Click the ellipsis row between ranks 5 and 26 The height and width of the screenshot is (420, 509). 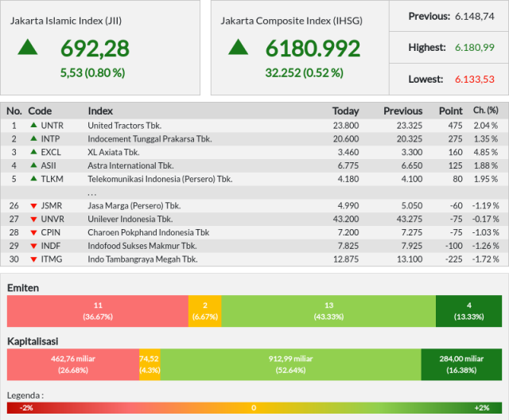[254, 192]
